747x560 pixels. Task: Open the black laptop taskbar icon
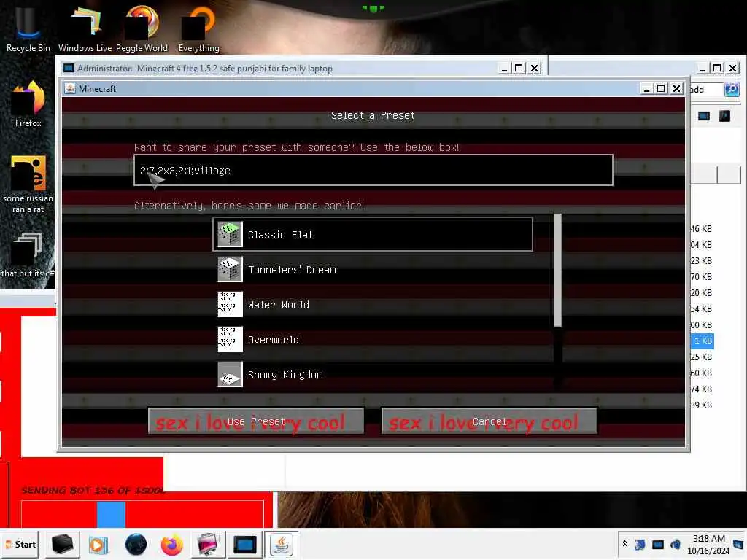63,544
